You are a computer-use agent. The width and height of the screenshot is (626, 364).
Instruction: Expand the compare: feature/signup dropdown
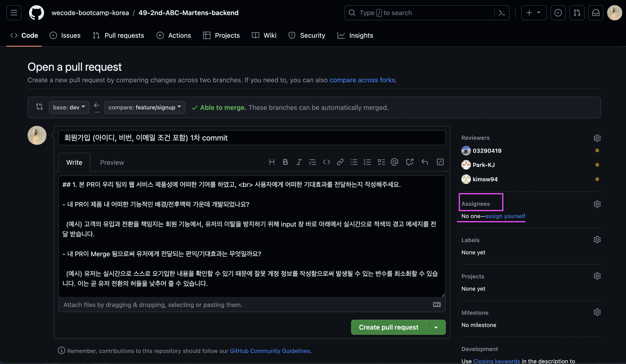tap(145, 107)
